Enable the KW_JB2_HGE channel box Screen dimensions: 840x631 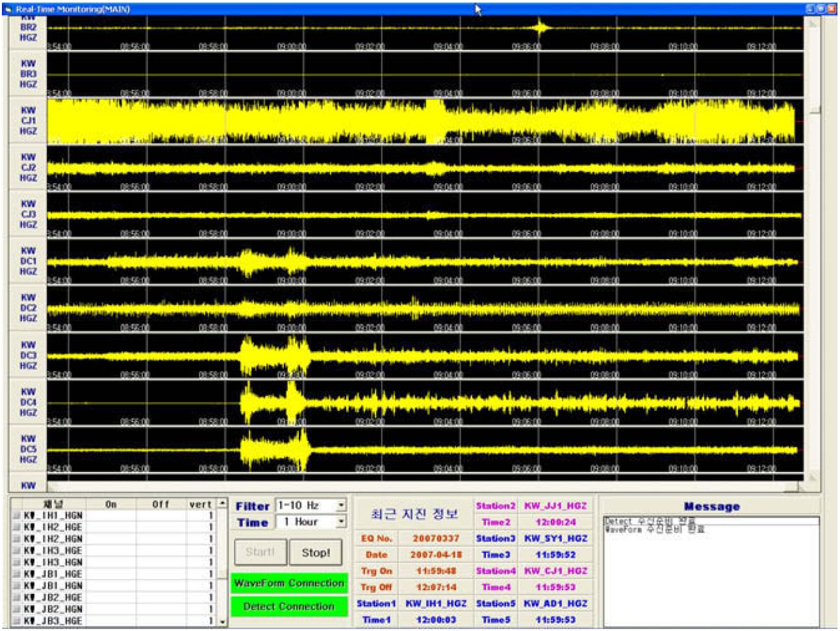click(x=17, y=597)
